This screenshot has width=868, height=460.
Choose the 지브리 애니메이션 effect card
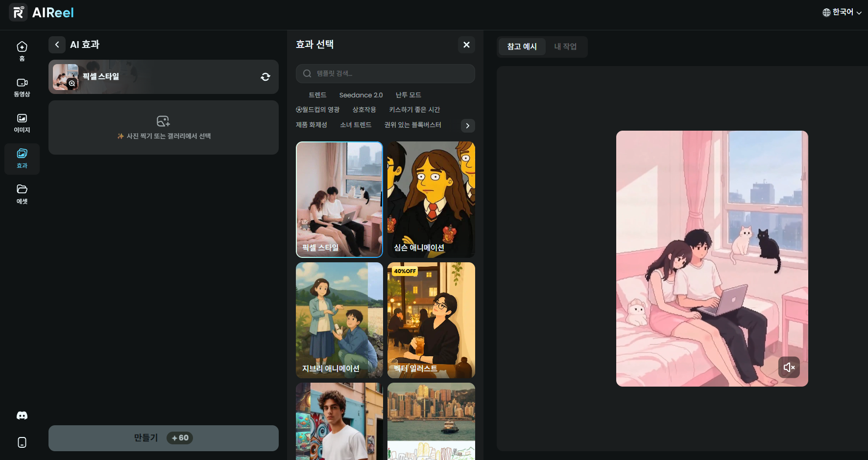(339, 320)
